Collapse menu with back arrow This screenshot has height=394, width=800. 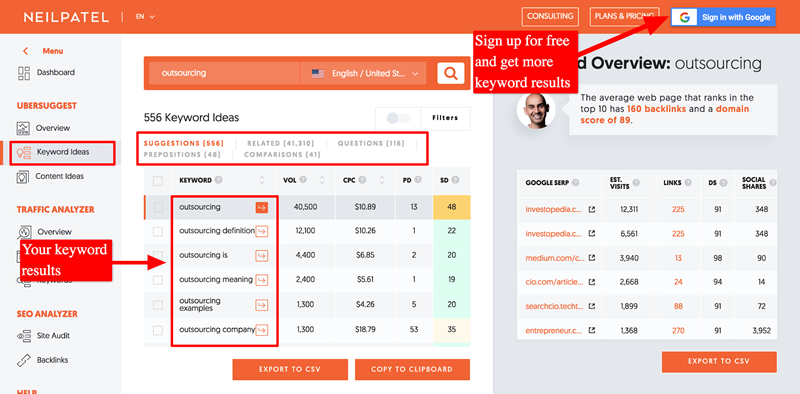pos(26,51)
